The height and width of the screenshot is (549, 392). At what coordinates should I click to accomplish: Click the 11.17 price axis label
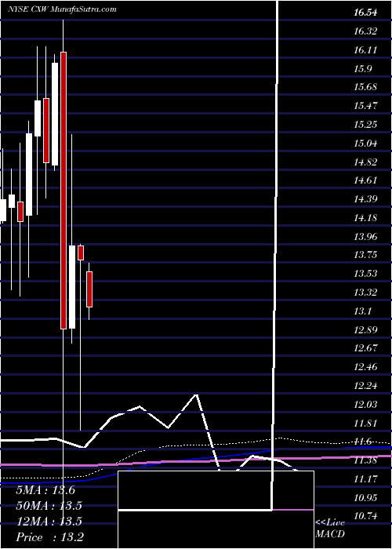(x=365, y=478)
